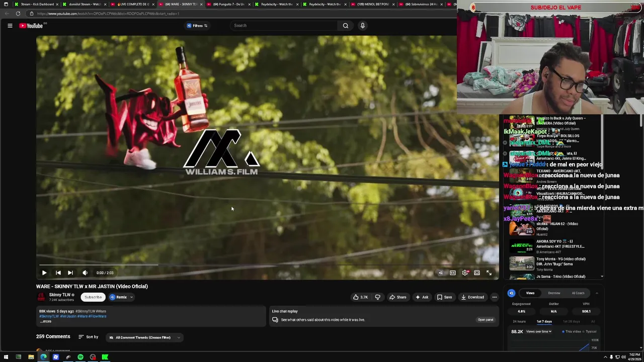644x362 pixels.
Task: Collapse the vidIQ panel with the chevron
Action: 597,293
